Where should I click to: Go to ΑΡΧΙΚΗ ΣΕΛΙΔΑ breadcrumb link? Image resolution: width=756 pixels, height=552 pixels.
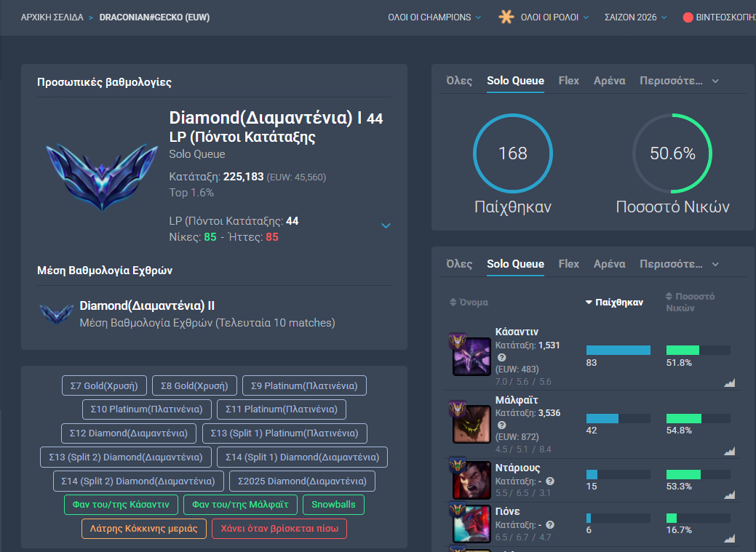tap(52, 17)
